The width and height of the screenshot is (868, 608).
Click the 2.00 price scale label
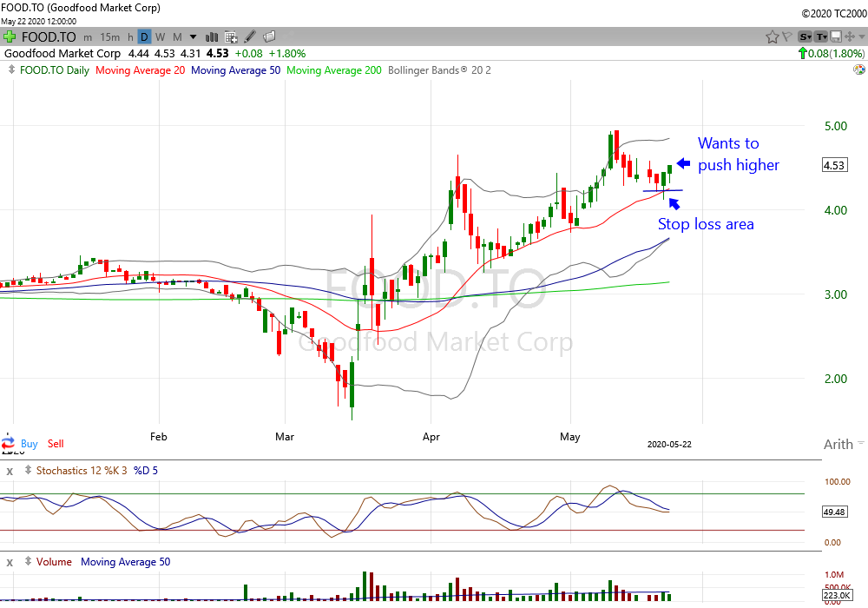pyautogui.click(x=835, y=379)
